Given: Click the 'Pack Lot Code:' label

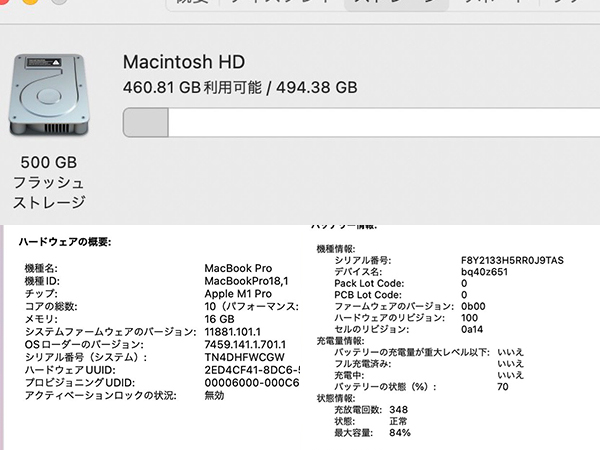Looking at the screenshot, I should click(369, 284).
